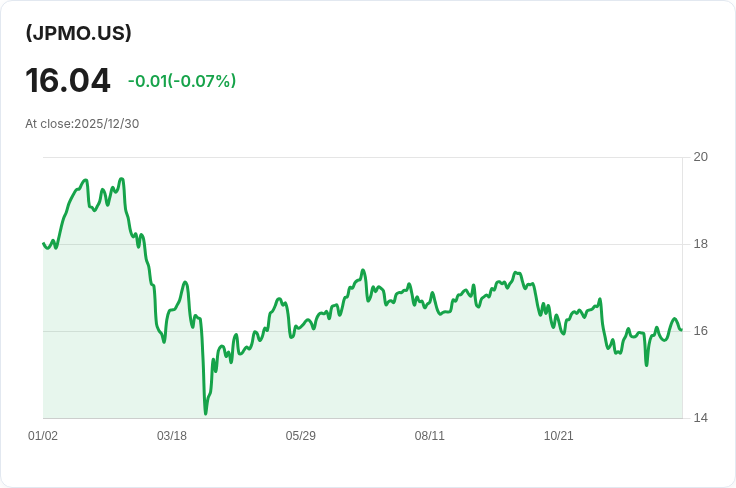Select the 03/18 date on the x-axis
Viewport: 736px width, 488px height.
coord(172,436)
